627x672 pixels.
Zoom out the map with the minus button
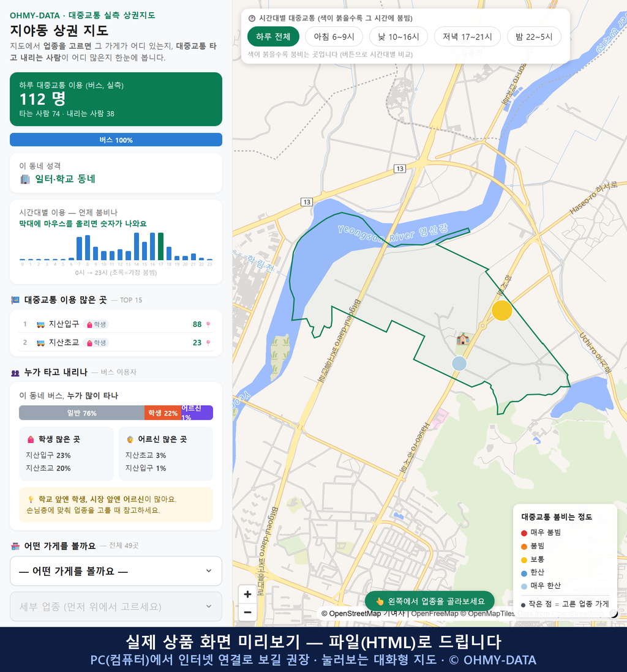(247, 612)
